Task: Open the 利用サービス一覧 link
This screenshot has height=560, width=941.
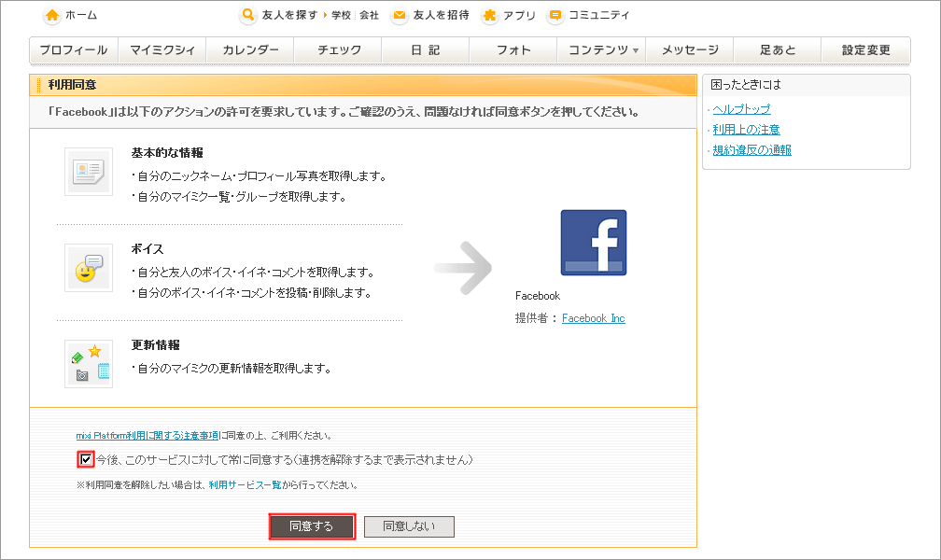Action: pyautogui.click(x=245, y=485)
